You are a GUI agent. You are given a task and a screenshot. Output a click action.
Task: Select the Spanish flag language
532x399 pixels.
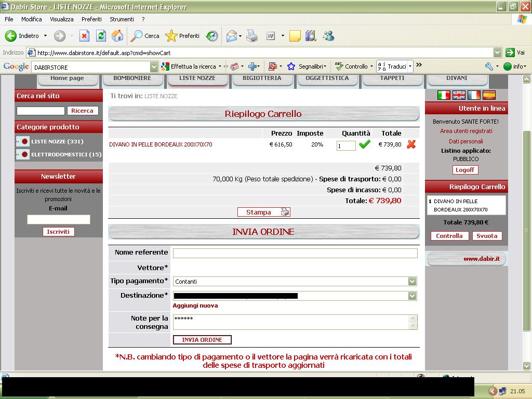pyautogui.click(x=489, y=96)
